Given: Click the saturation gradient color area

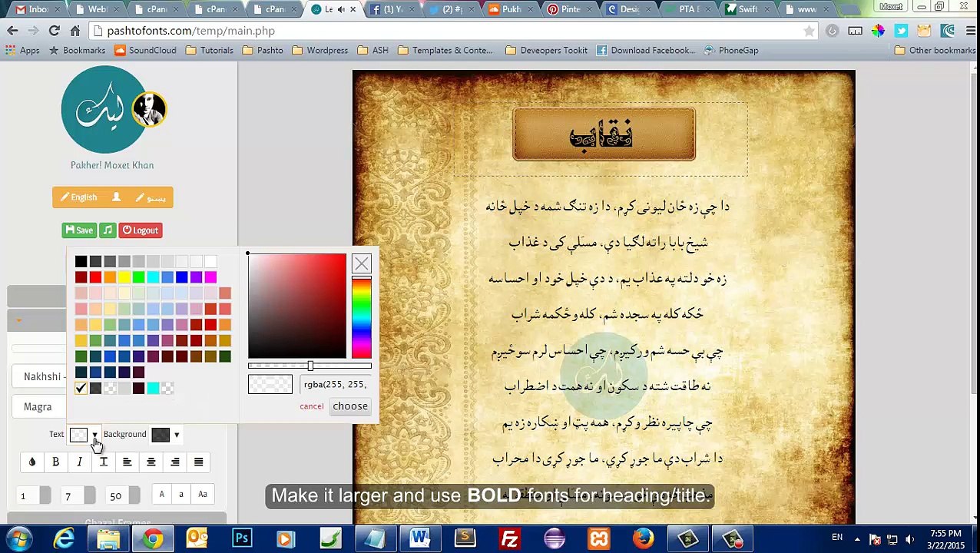Looking at the screenshot, I should (297, 306).
